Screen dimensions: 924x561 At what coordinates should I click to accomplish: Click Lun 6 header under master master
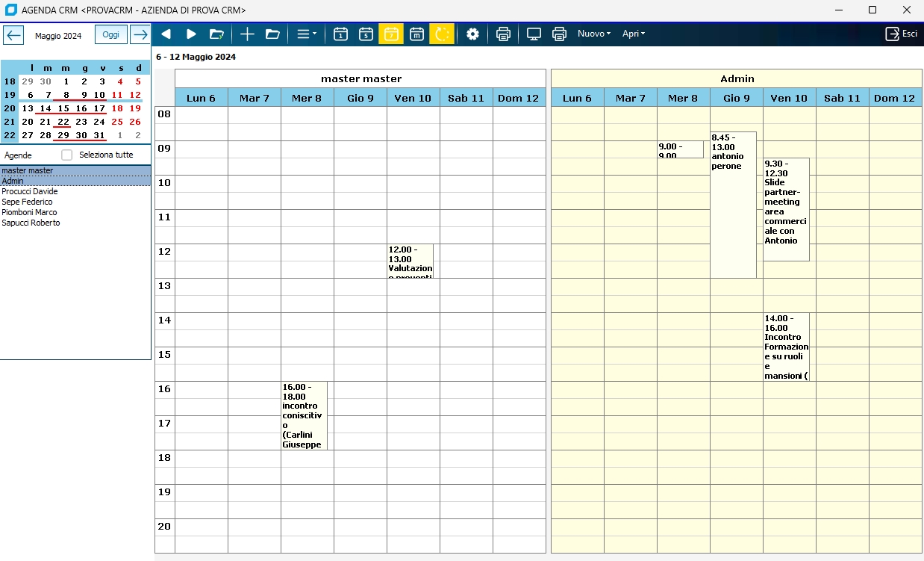(202, 98)
